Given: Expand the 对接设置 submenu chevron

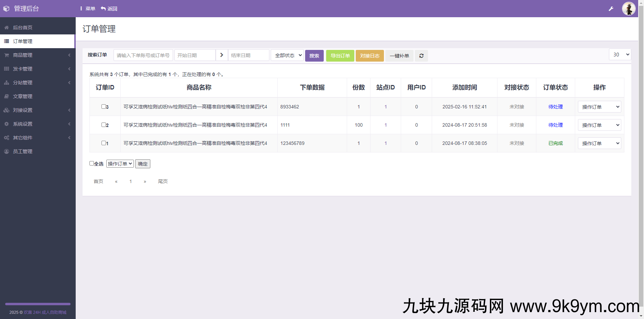Looking at the screenshot, I should 69,110.
